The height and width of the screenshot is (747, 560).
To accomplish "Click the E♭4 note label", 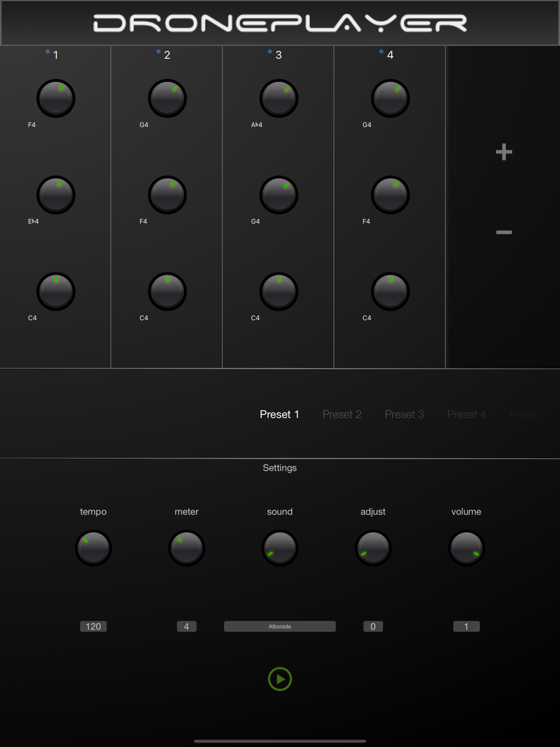I will point(34,221).
